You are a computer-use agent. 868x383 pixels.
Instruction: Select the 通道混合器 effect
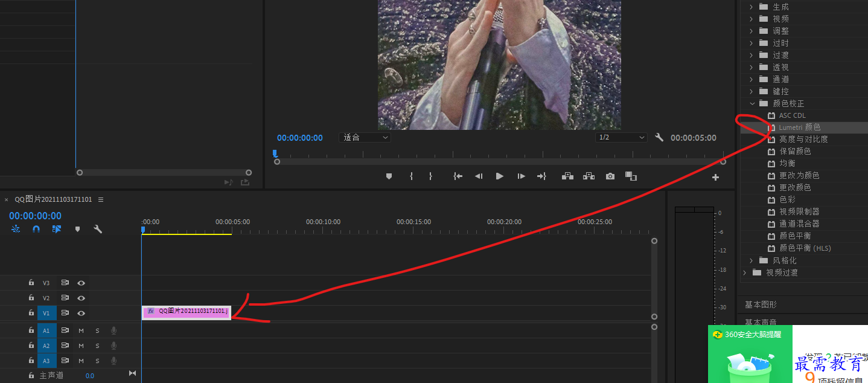(799, 224)
